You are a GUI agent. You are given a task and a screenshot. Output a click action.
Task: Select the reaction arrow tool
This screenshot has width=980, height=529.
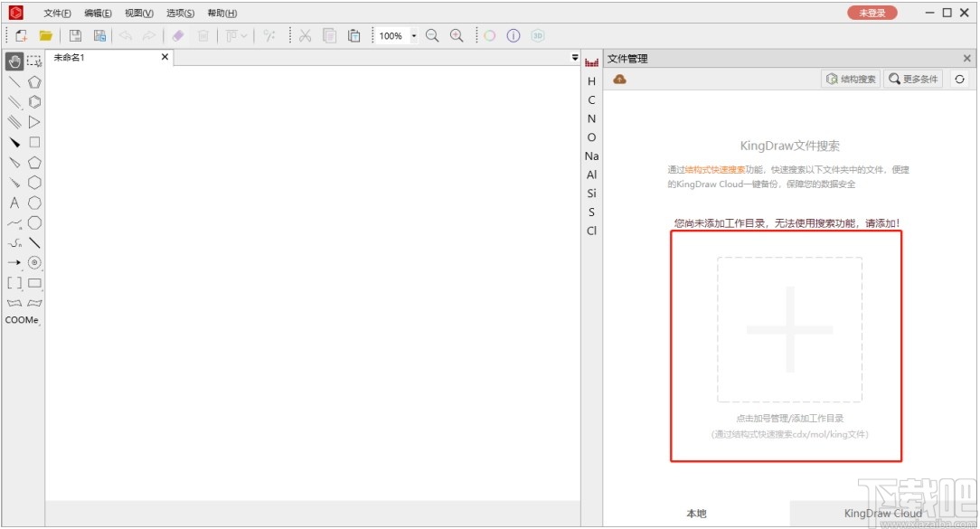(x=14, y=262)
